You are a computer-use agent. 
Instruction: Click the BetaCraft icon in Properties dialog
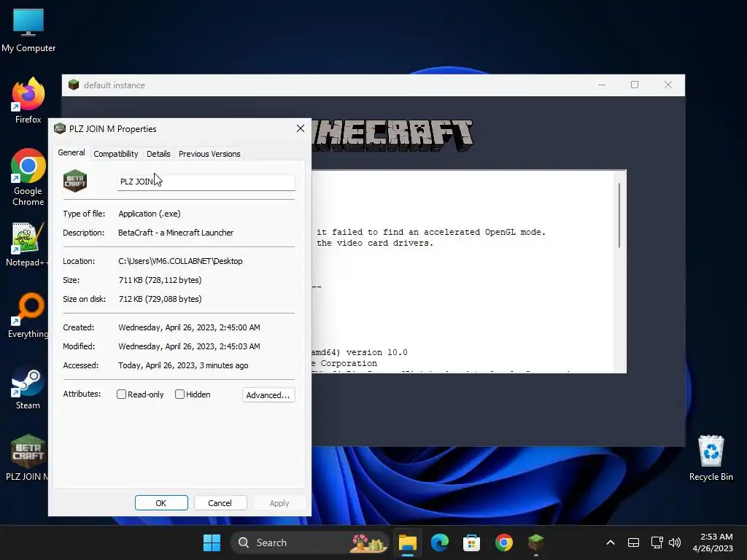pyautogui.click(x=75, y=181)
